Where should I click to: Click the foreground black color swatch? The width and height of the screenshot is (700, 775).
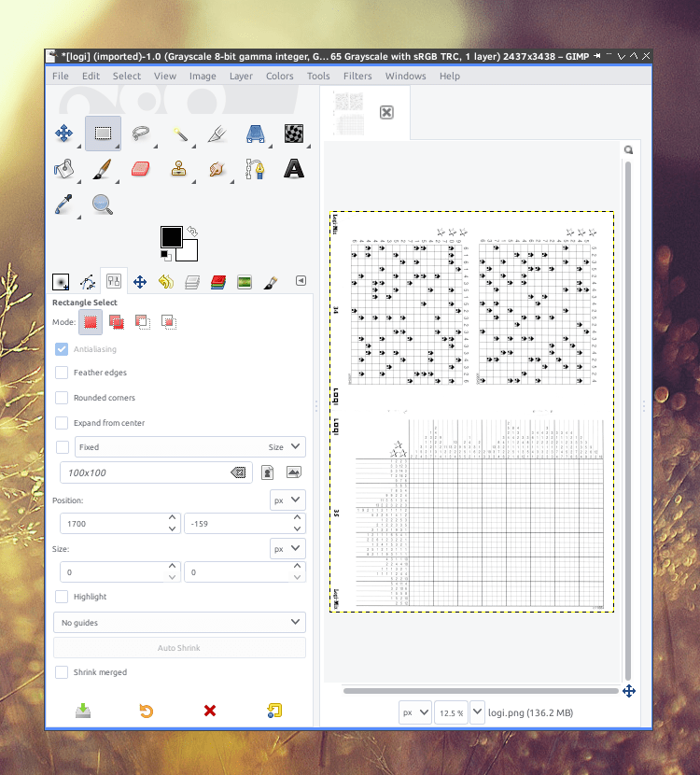coord(171,237)
